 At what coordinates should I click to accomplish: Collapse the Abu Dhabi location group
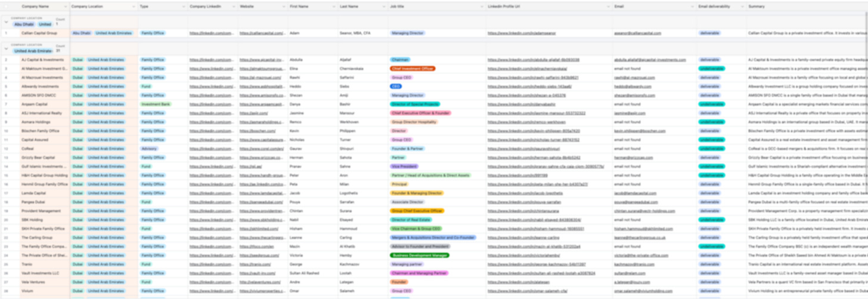coord(6,21)
